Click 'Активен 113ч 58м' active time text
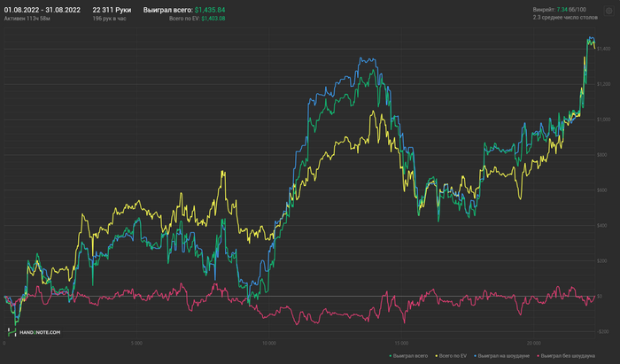 pos(27,19)
